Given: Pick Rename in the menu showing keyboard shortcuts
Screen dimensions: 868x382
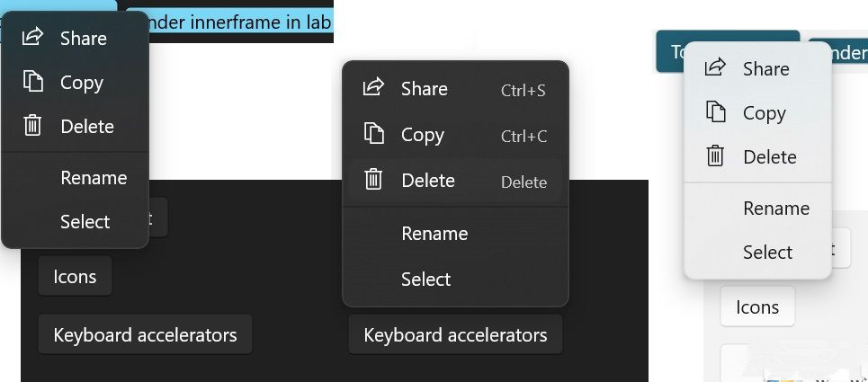Looking at the screenshot, I should tap(434, 234).
